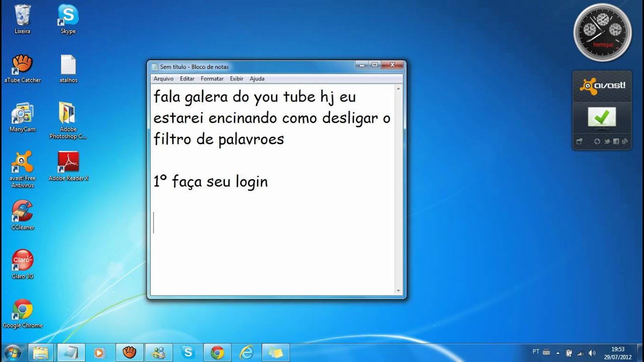Launch the Skype desktop shortcut
Viewport: 644px width, 362px height.
(x=68, y=19)
